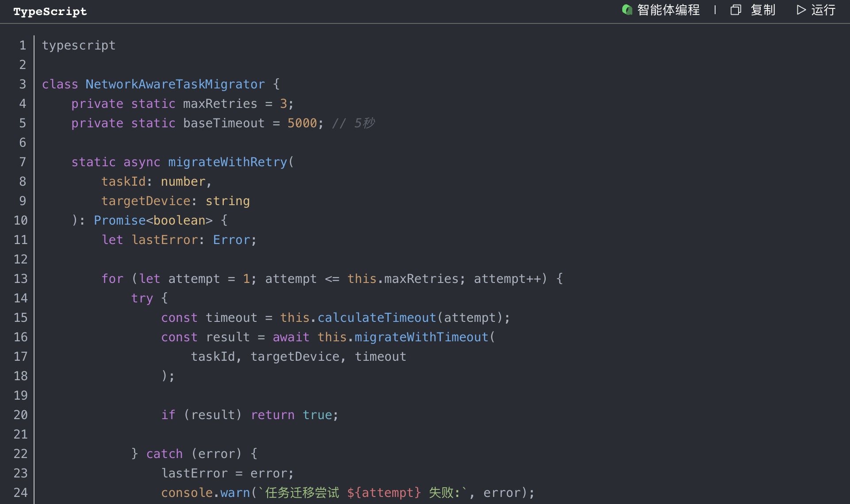Click line number 13 in the gutter
Viewport: 850px width, 504px height.
(20, 279)
